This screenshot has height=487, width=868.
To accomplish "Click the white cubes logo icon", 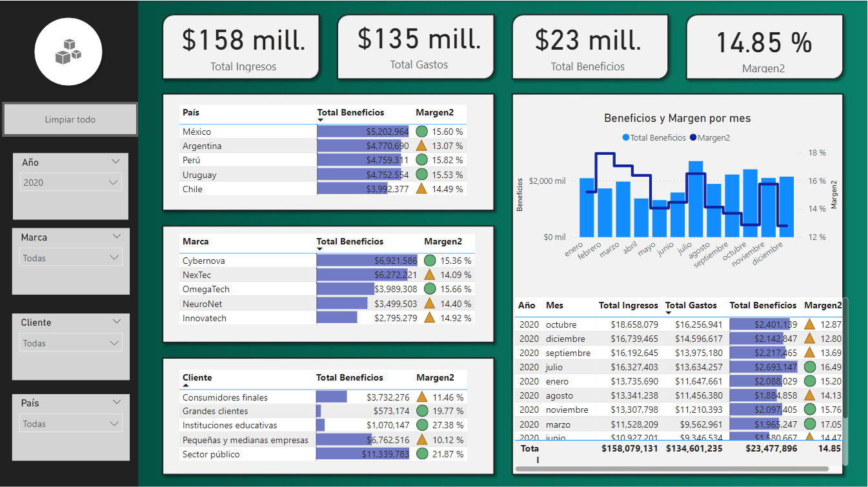I will pyautogui.click(x=68, y=52).
